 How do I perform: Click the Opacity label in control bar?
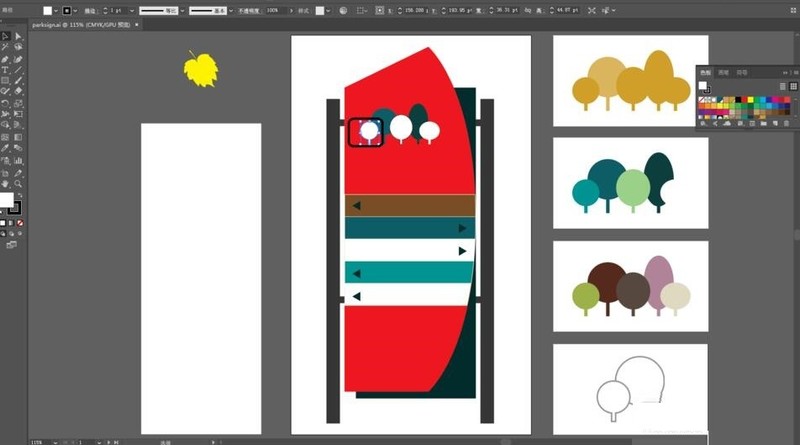tap(249, 11)
